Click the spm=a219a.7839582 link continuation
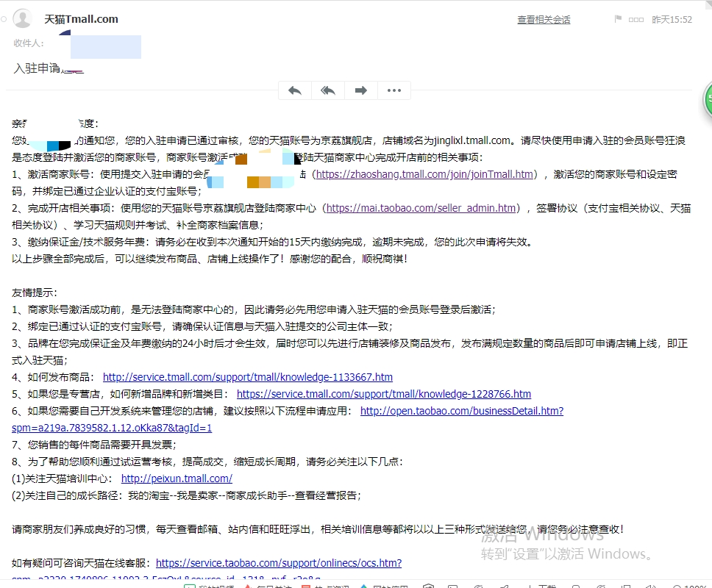 (x=112, y=428)
